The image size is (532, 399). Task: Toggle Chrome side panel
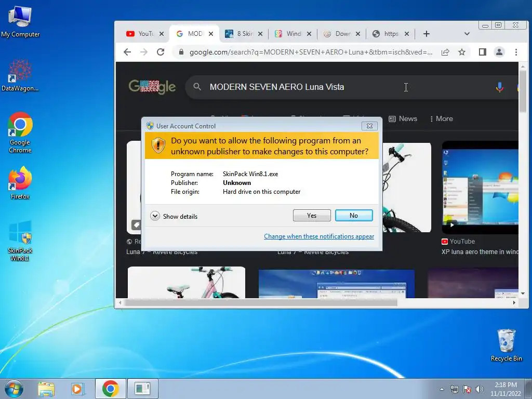point(483,52)
